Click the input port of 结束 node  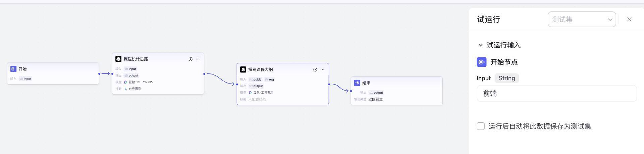pyautogui.click(x=351, y=91)
